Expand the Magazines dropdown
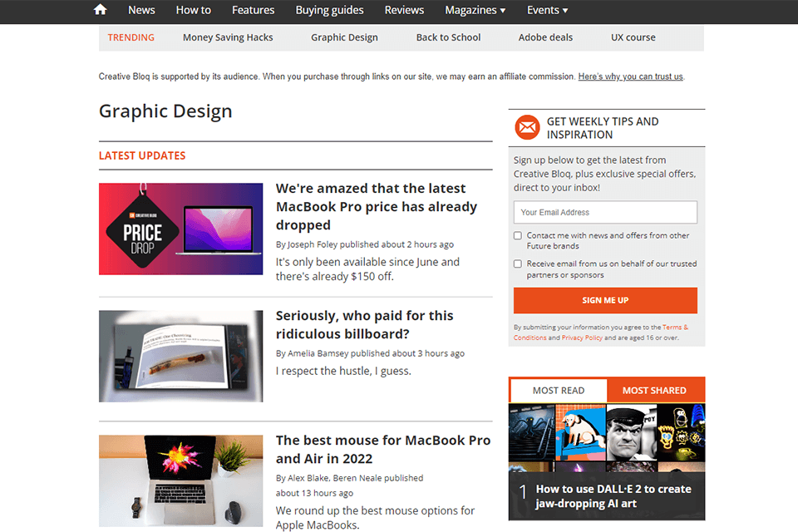 [475, 10]
